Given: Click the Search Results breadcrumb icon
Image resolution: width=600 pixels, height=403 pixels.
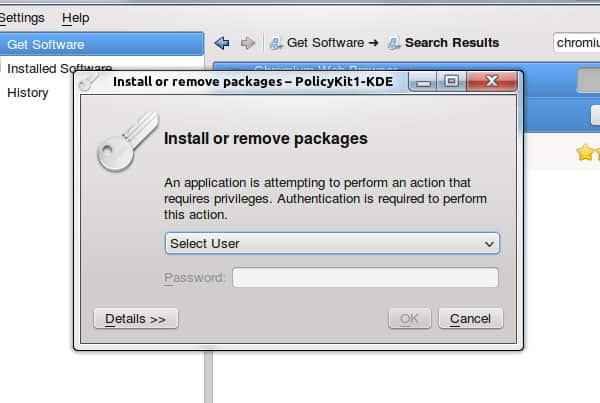Looking at the screenshot, I should [x=394, y=43].
